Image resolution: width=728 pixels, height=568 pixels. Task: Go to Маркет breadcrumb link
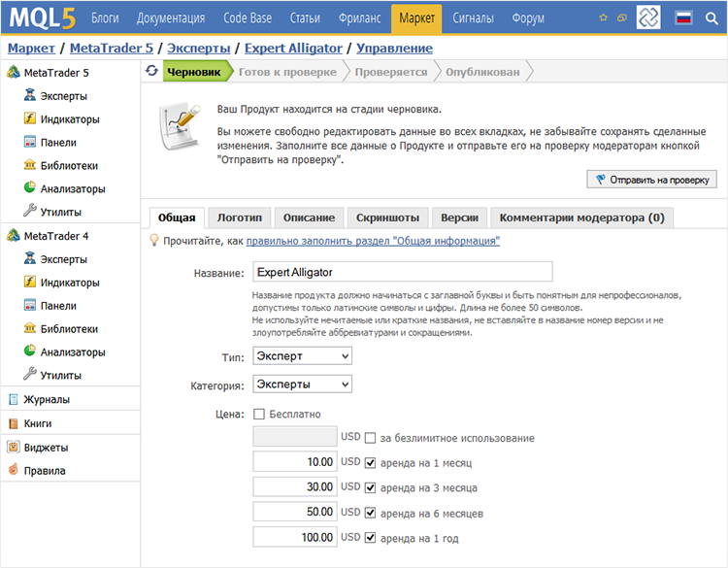[x=31, y=49]
